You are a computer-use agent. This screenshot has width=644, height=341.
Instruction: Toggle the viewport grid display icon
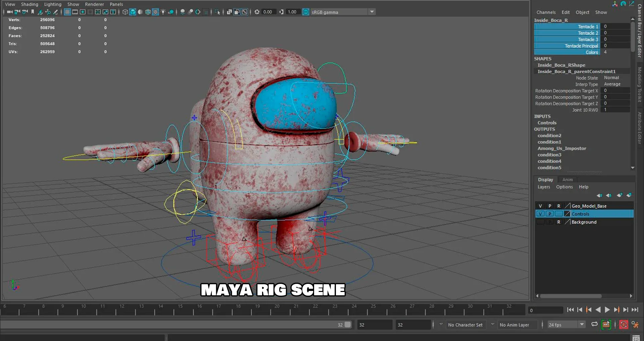(67, 12)
